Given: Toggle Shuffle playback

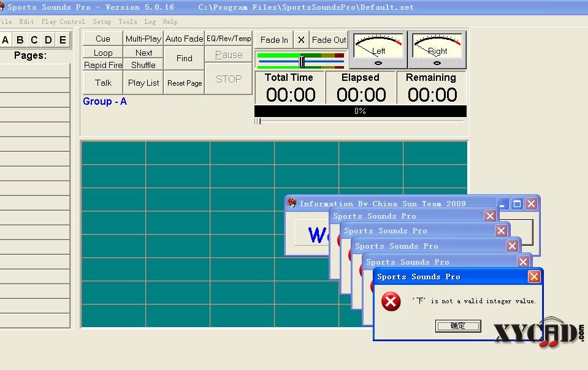Looking at the screenshot, I should (x=143, y=65).
